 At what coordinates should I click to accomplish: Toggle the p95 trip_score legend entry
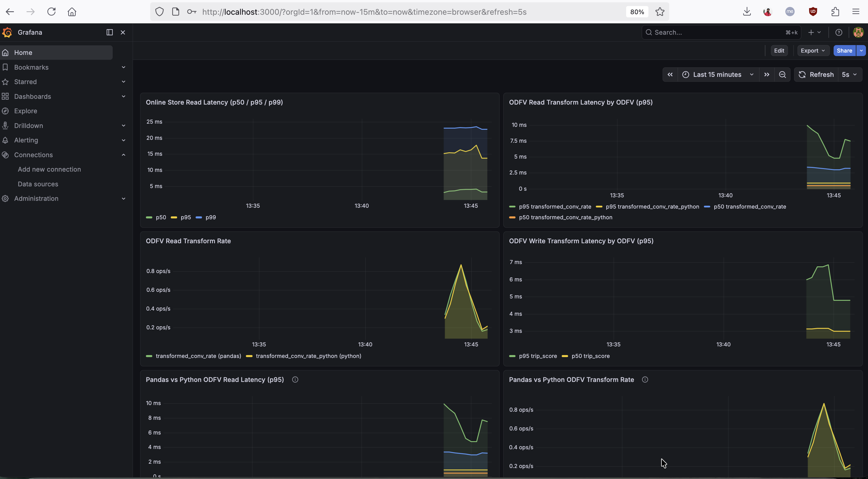[538, 356]
